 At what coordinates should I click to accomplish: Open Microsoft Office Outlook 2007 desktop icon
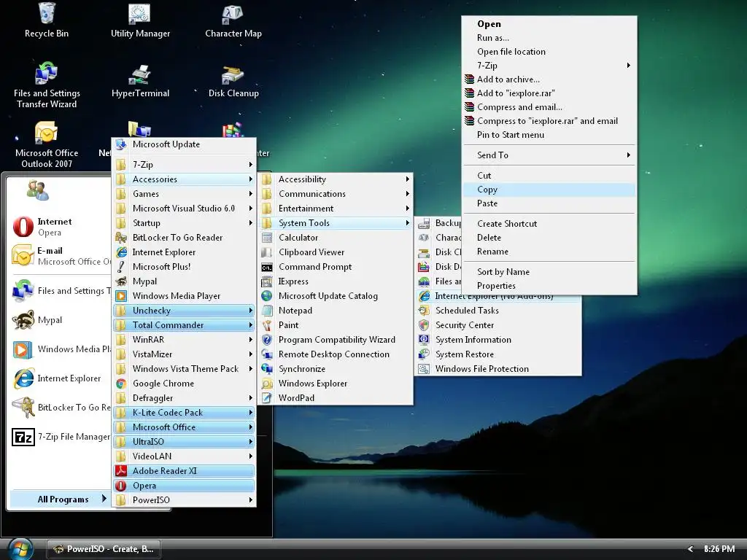coord(47,145)
